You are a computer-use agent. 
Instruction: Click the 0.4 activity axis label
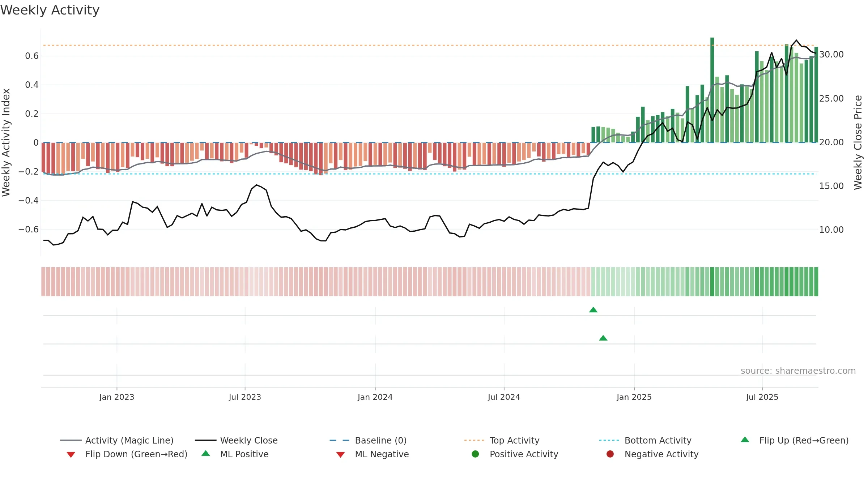point(32,85)
